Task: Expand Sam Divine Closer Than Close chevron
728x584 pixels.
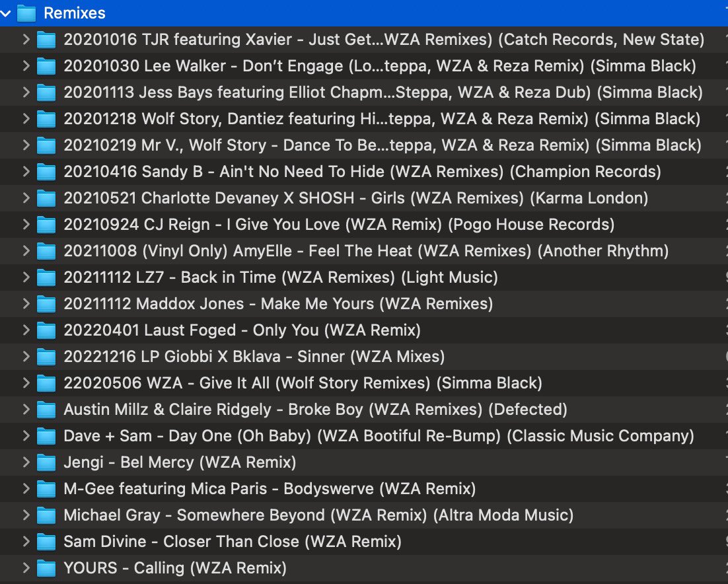Action: (x=26, y=542)
